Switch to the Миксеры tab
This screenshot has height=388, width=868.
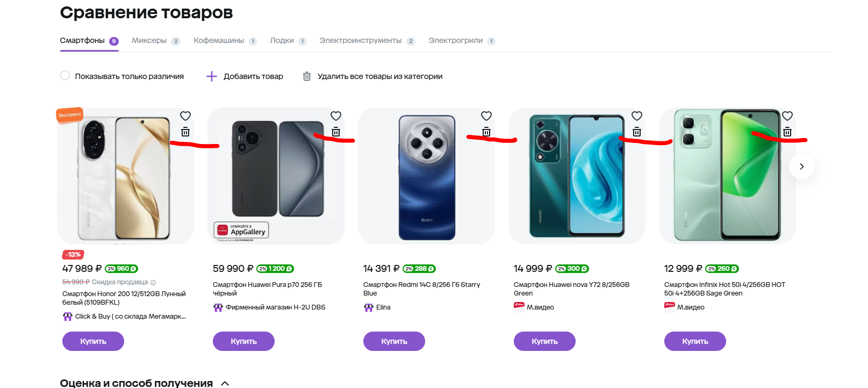[x=149, y=41]
